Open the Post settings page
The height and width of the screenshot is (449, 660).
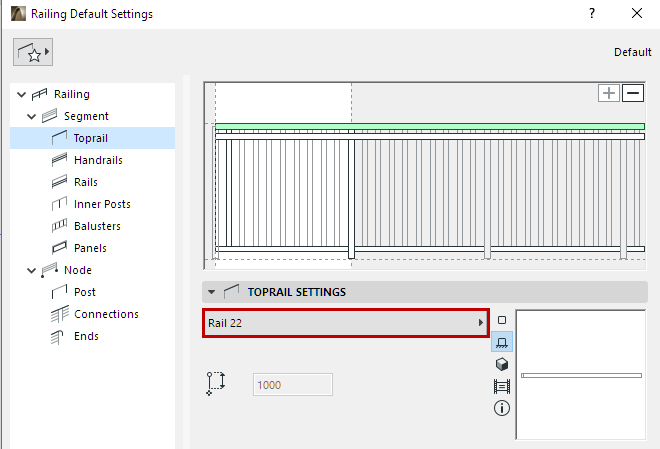(85, 292)
